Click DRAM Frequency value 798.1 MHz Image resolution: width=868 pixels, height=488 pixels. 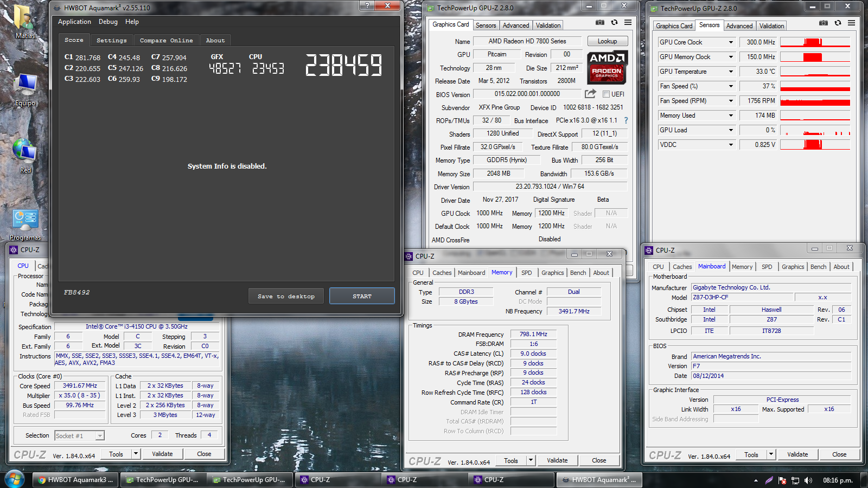point(533,334)
